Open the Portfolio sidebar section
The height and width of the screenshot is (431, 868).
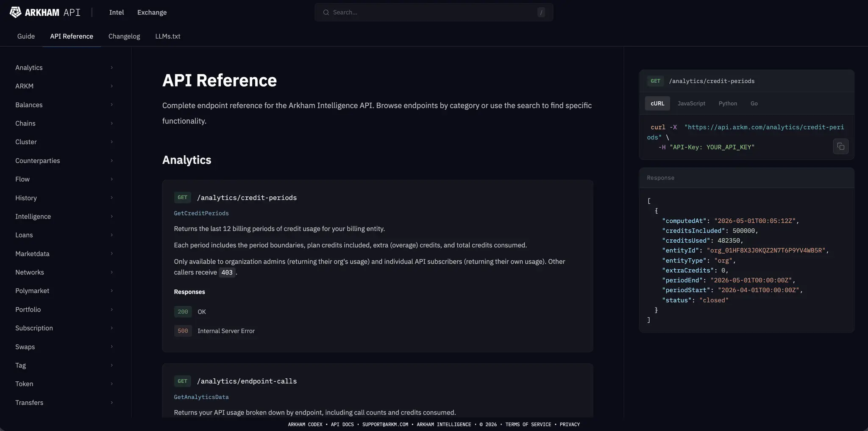[64, 309]
